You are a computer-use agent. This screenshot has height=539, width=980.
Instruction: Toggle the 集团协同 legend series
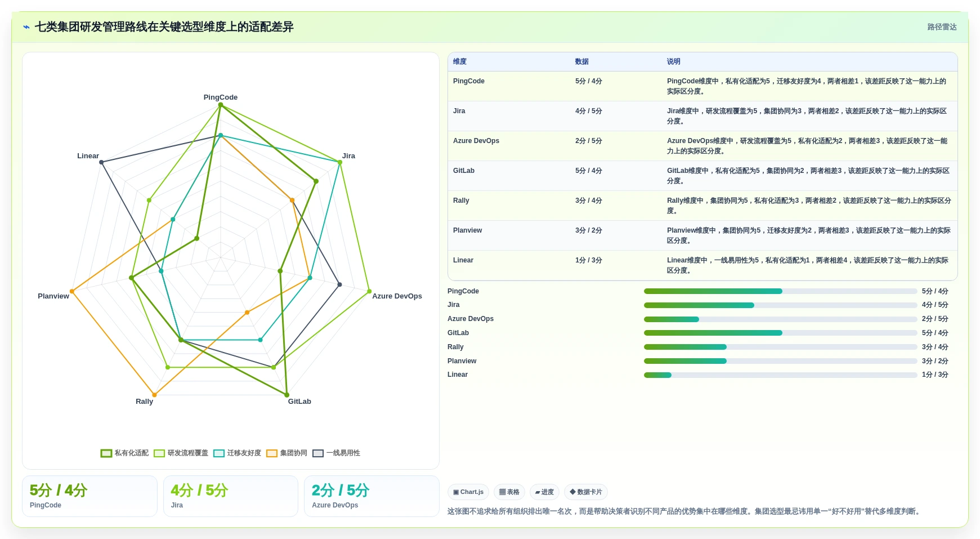[x=287, y=453]
